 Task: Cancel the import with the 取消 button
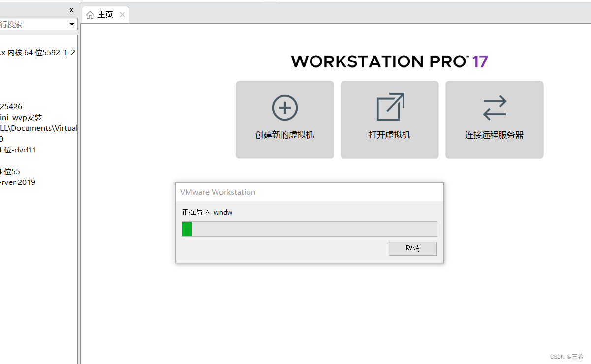point(412,248)
